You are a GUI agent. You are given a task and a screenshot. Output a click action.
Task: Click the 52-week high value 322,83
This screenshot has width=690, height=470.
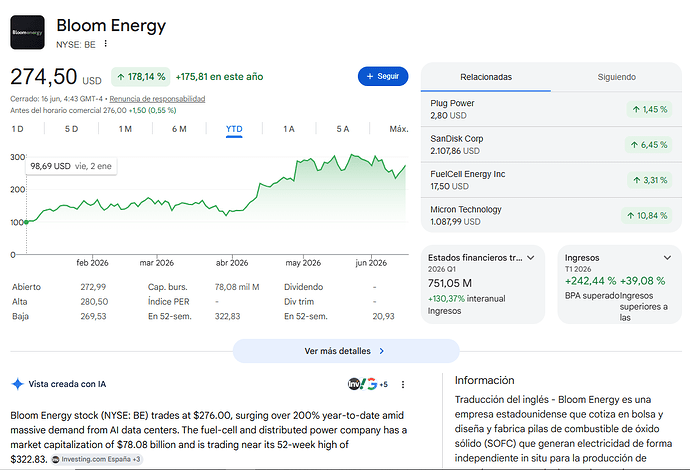point(227,316)
